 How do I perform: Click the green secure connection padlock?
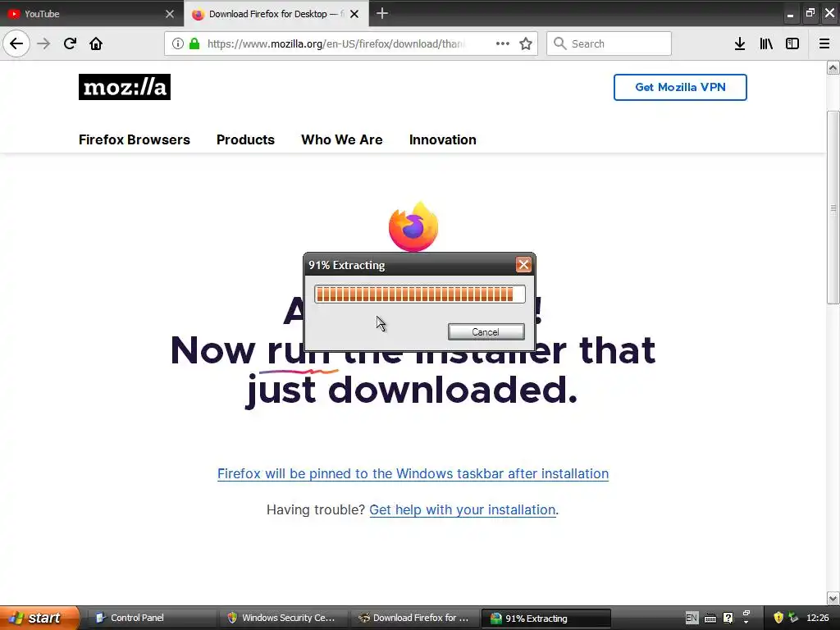pyautogui.click(x=194, y=43)
